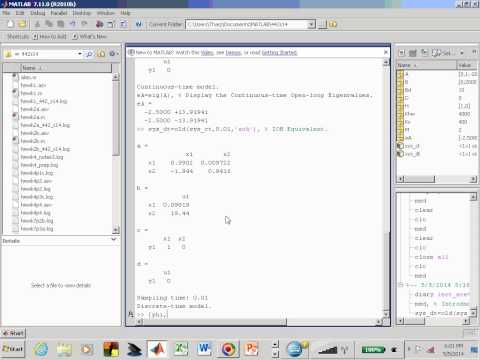Screen dimensions: 480x360
Task: Open the Getting Started link
Action: 279,53
